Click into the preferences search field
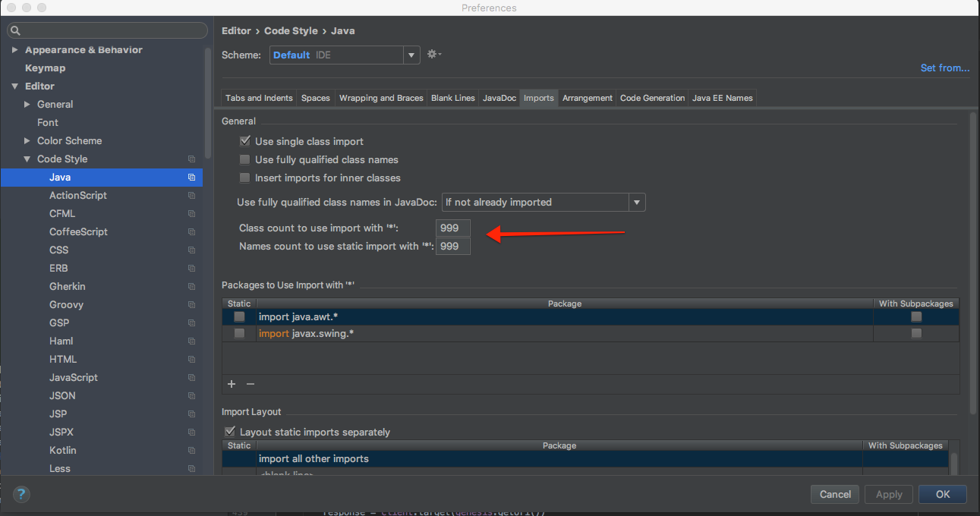This screenshot has width=980, height=516. [107, 31]
